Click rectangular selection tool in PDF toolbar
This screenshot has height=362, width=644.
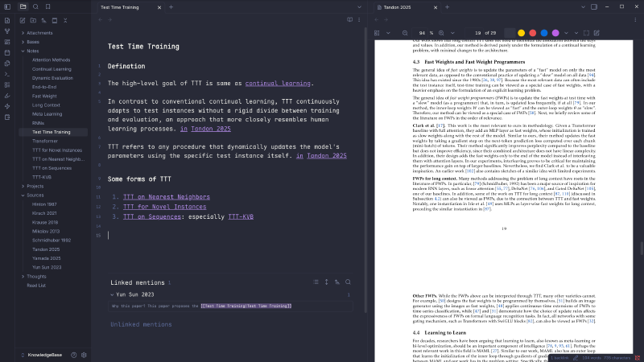[586, 33]
